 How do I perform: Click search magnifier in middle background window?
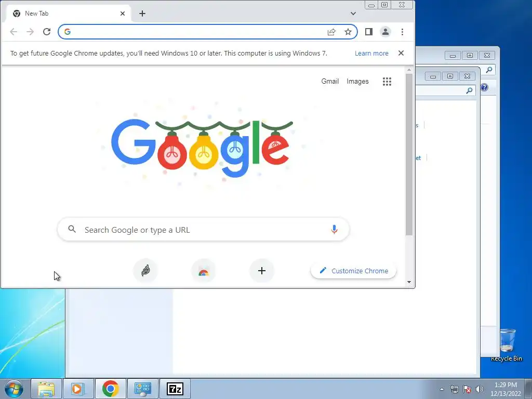[469, 90]
